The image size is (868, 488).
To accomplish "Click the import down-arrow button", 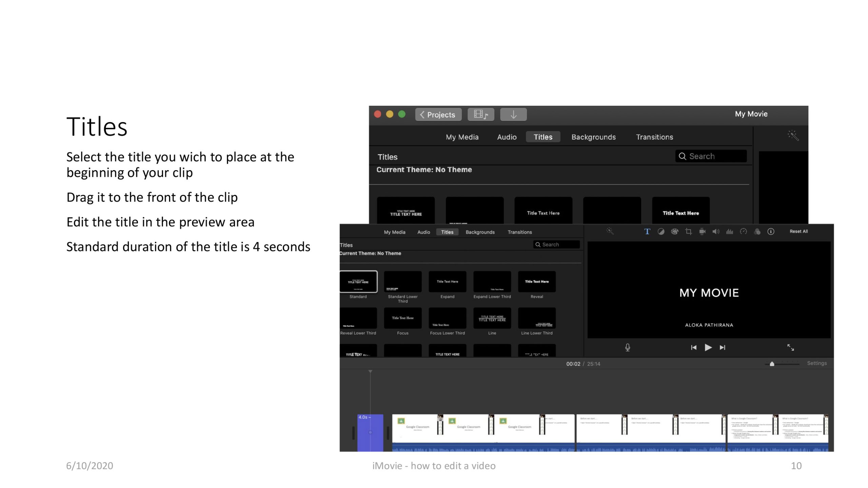I will click(x=513, y=115).
